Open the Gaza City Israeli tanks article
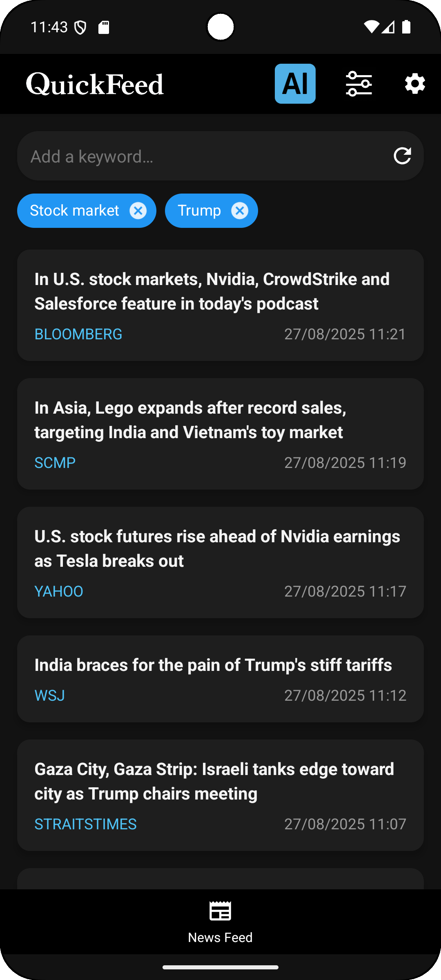Image resolution: width=441 pixels, height=980 pixels. click(220, 795)
